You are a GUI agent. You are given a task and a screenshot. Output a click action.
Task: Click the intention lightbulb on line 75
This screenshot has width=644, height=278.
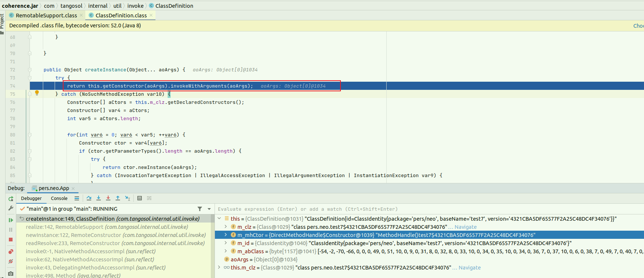[x=37, y=93]
